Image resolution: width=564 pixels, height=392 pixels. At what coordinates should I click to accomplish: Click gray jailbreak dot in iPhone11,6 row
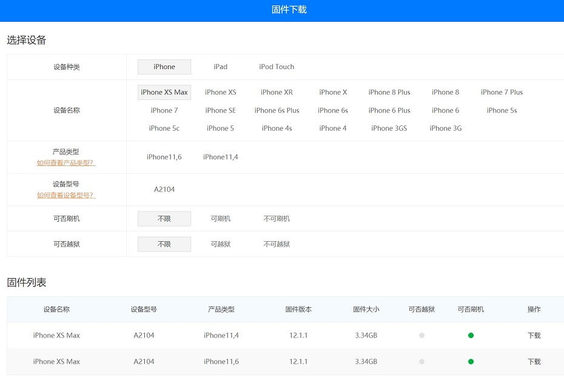tap(421, 362)
